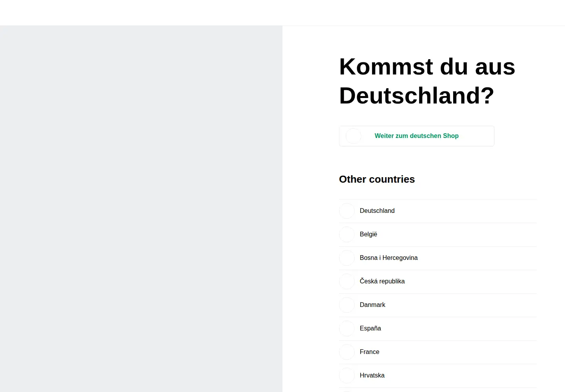This screenshot has height=392, width=565.
Task: Pick the Hrvatska flag icon
Action: pos(347,376)
